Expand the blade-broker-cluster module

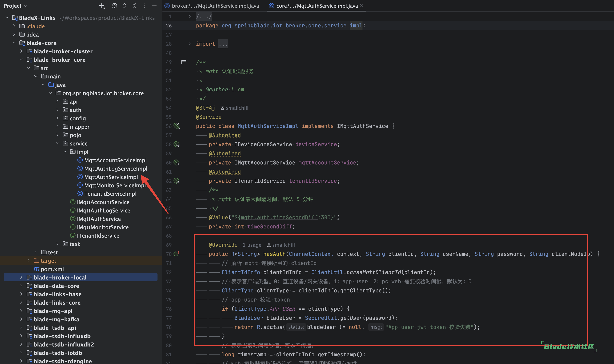[x=21, y=51]
